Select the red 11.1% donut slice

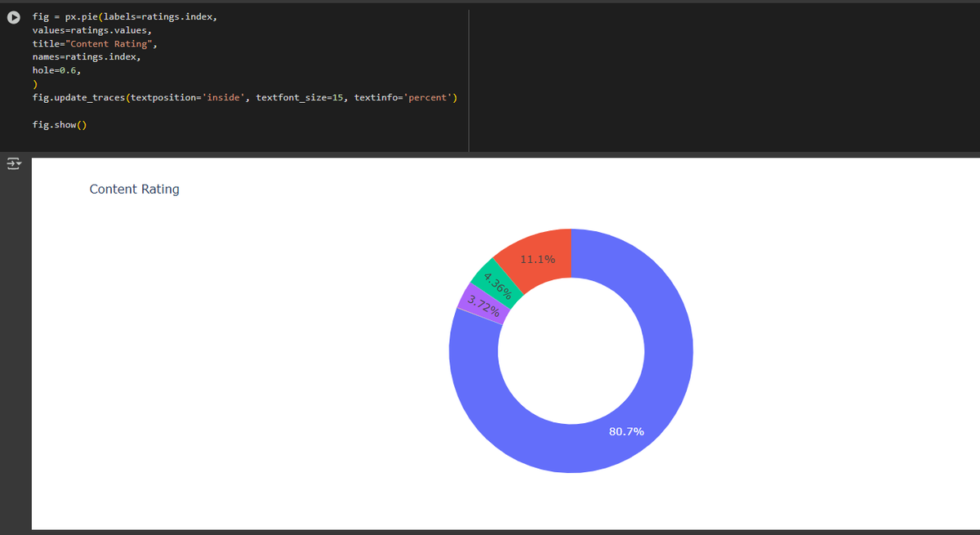pos(537,260)
